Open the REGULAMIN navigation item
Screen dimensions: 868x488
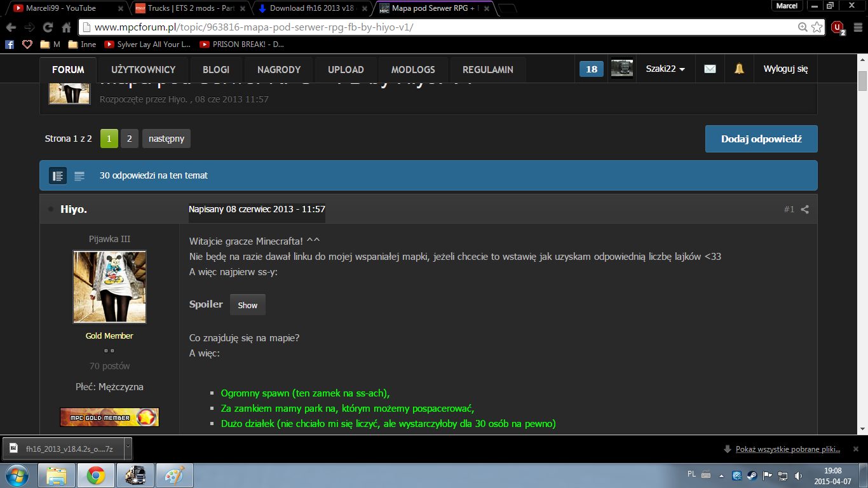(x=488, y=70)
